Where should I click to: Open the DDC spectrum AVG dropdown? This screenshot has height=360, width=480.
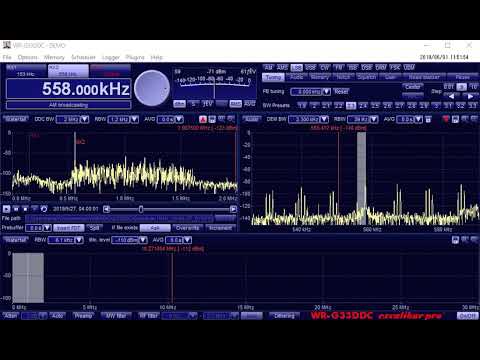point(179,119)
